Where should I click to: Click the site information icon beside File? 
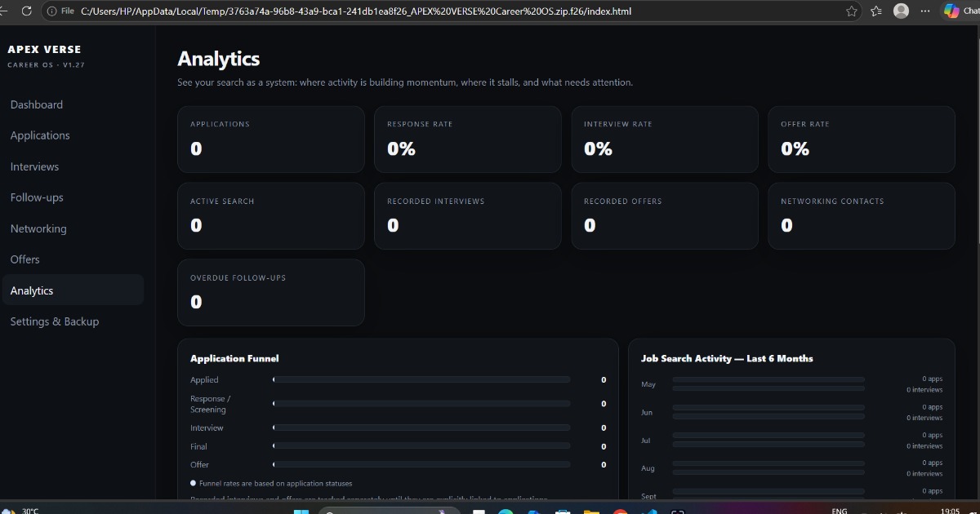click(x=52, y=11)
